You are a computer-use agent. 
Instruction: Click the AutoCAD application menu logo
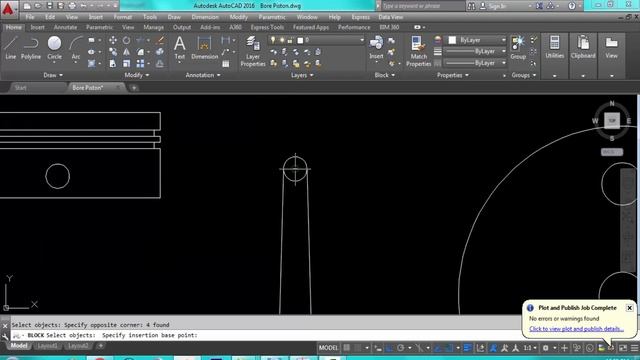click(8, 8)
